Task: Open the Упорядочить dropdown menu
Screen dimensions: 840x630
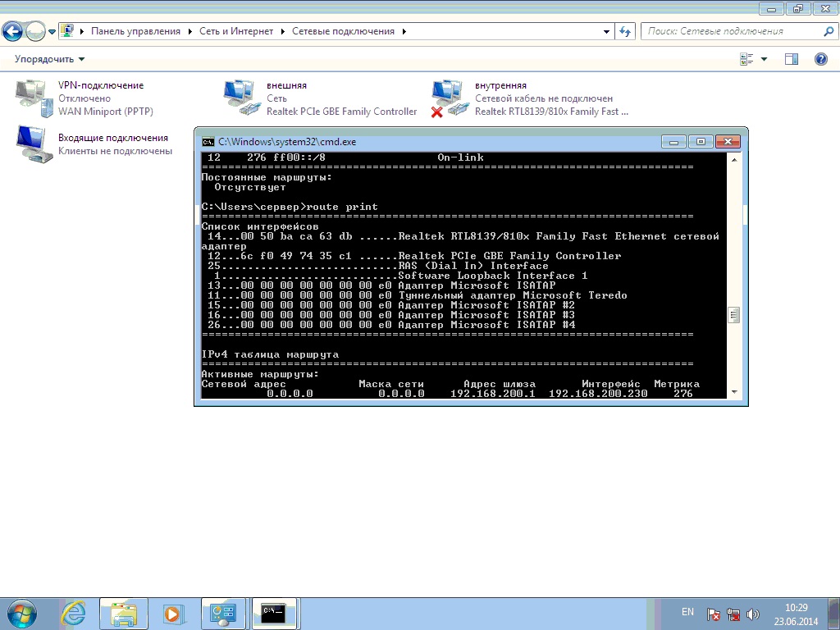Action: (x=49, y=59)
